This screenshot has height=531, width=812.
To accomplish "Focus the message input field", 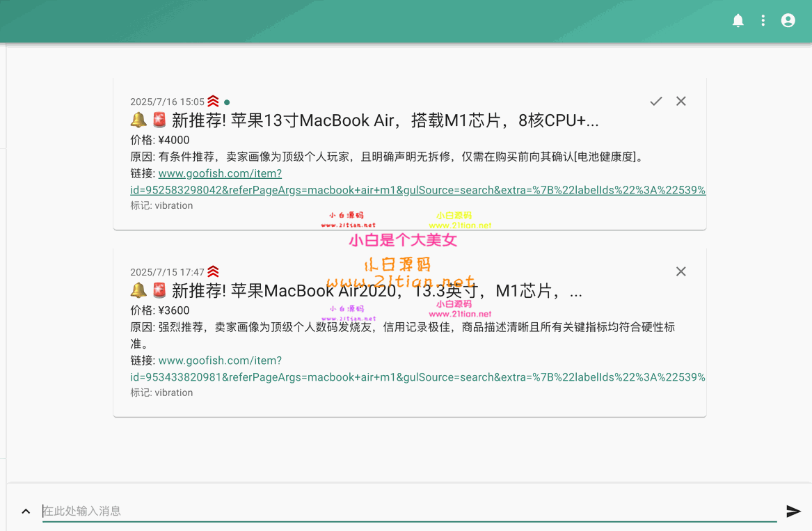I will (409, 512).
